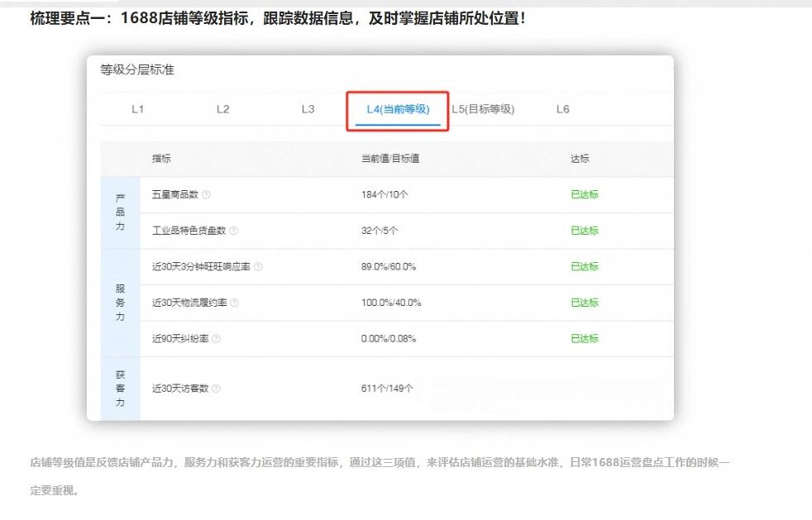Show help icon next to 近30天物流履约率

[235, 303]
